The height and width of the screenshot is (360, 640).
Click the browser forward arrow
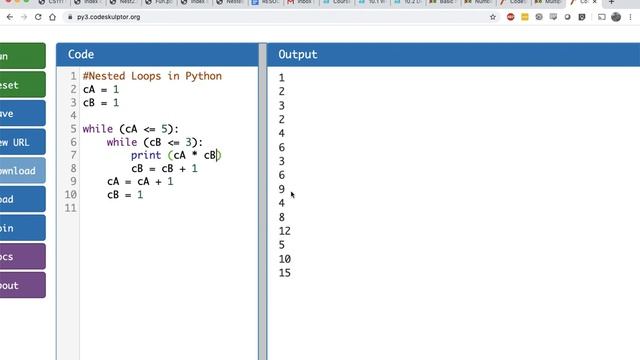coord(24,17)
